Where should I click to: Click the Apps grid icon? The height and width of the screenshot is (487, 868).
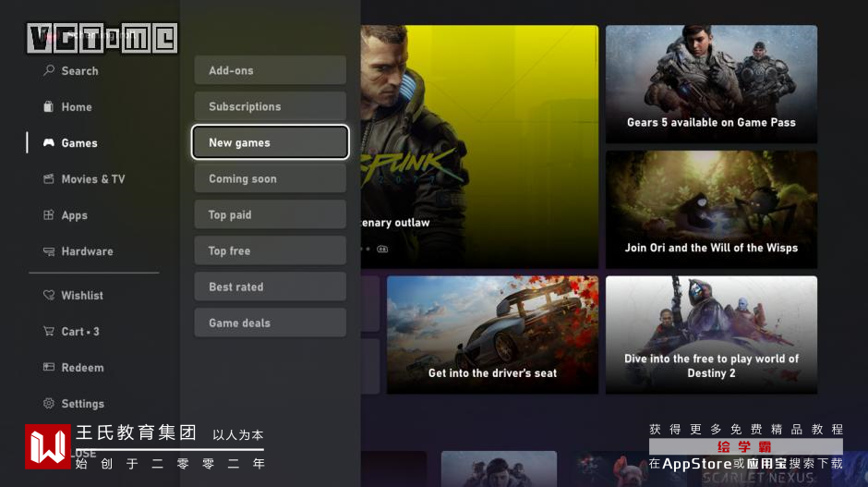pyautogui.click(x=49, y=215)
